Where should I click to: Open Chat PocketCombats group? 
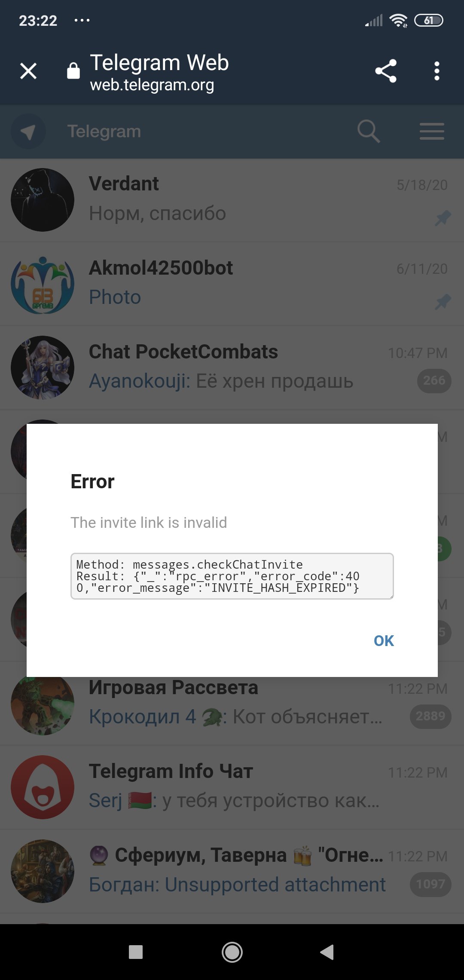(232, 367)
